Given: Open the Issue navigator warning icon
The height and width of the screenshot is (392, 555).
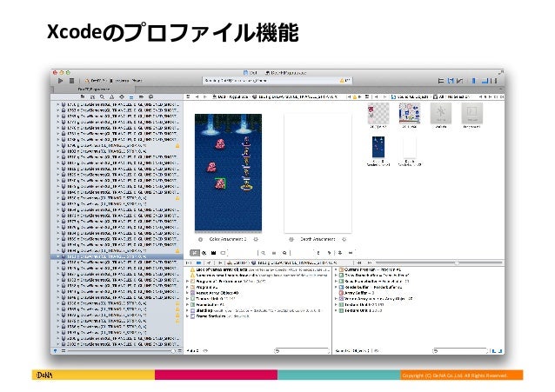Looking at the screenshot, I should pos(111,96).
